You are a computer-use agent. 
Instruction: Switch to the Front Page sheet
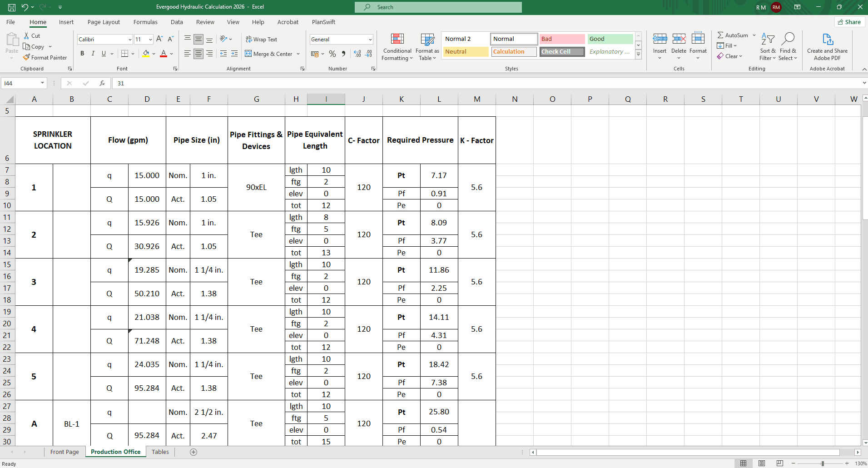click(64, 452)
